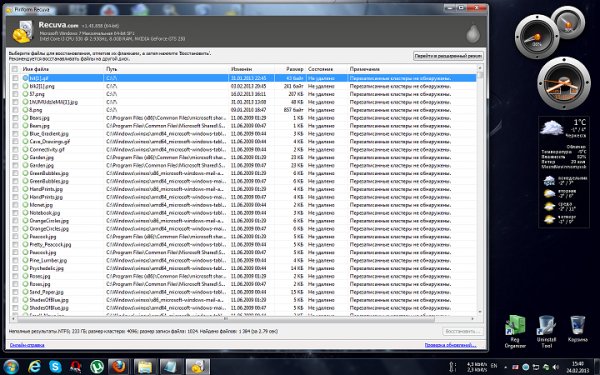Check the box for 8.png

[15, 110]
